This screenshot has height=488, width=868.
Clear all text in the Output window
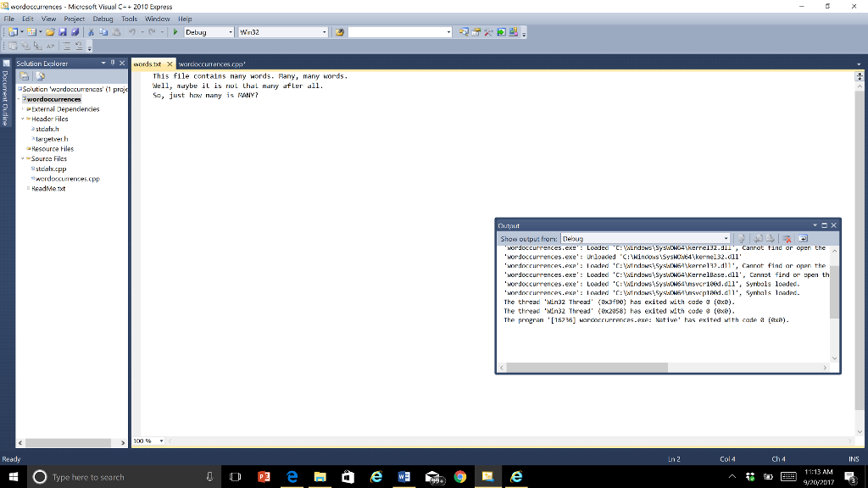pyautogui.click(x=787, y=238)
